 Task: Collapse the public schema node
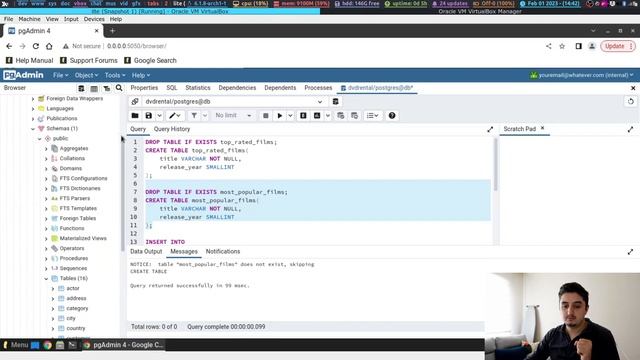coord(40,139)
